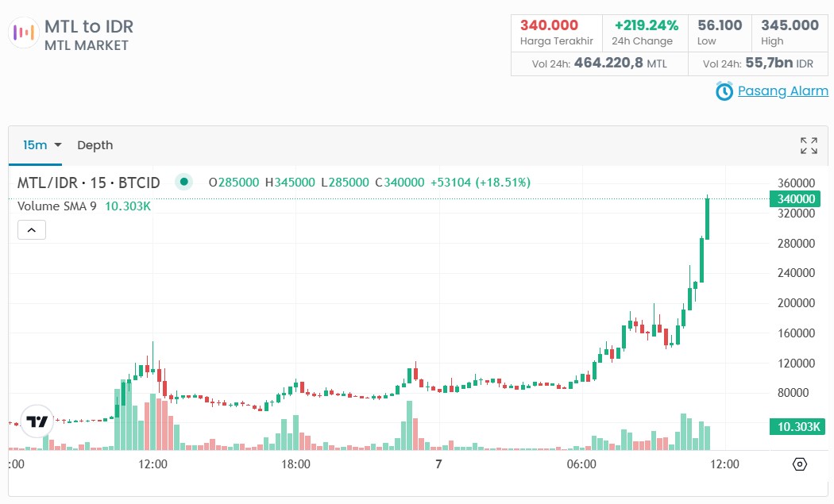Click the MTL to IDR heading
Screen dimensions: 834x504
[x=89, y=26]
